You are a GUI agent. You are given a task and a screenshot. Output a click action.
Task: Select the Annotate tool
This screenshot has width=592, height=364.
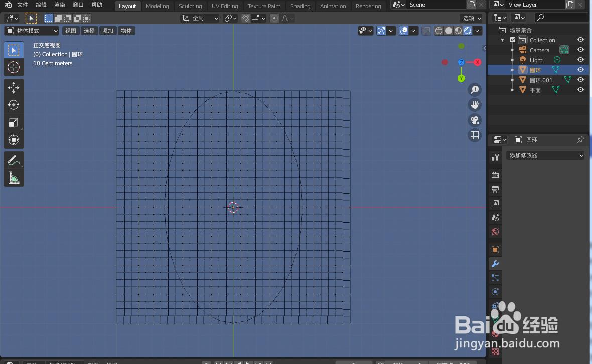[x=14, y=160]
